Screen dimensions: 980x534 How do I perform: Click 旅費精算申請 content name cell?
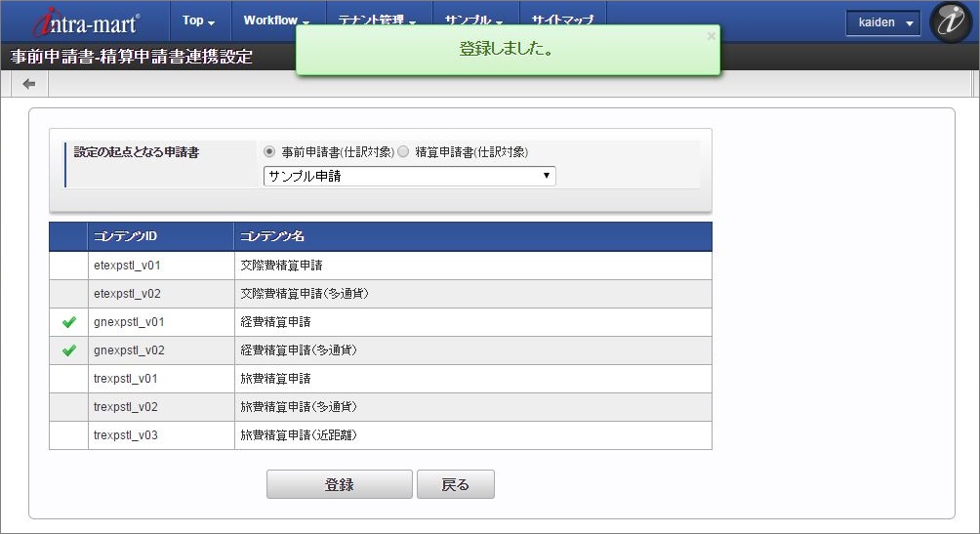pyautogui.click(x=473, y=379)
